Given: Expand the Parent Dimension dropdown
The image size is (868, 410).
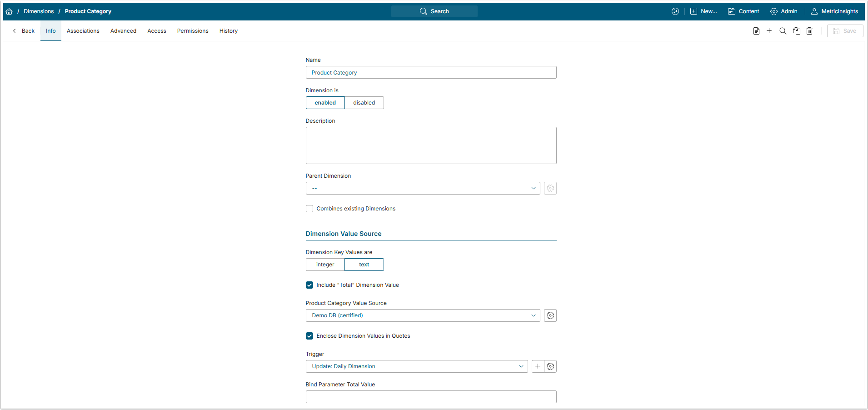Looking at the screenshot, I should 423,188.
